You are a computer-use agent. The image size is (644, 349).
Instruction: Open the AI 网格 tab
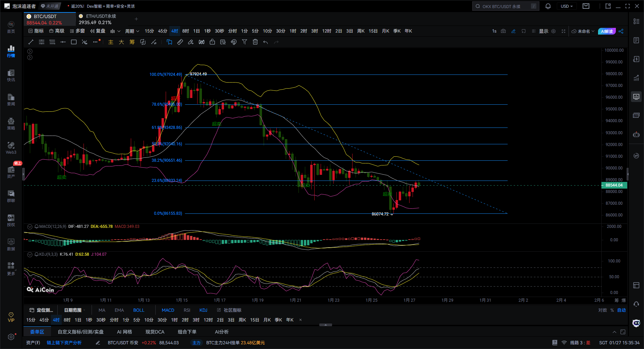pos(124,332)
